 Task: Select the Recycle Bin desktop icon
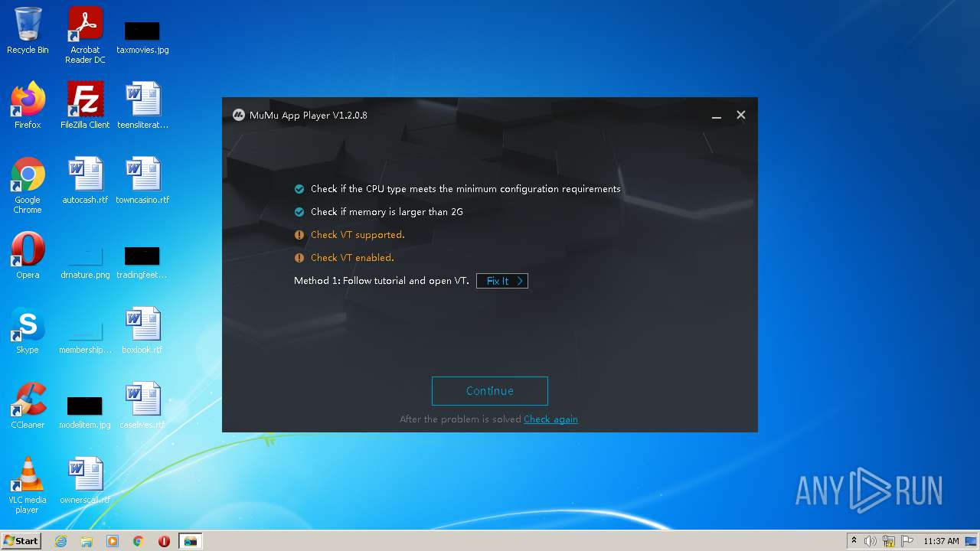(28, 31)
